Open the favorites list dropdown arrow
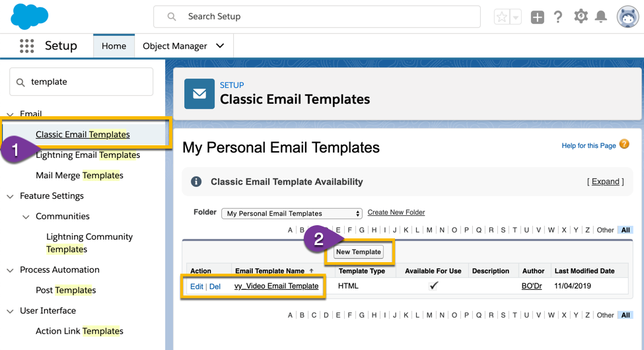Image resolution: width=644 pixels, height=350 pixels. click(515, 17)
